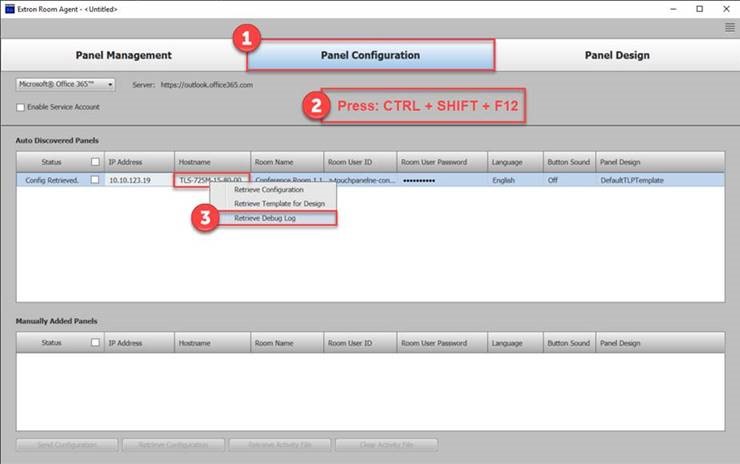Select the Panel Configuration tab
Viewport: 740px width, 464px height.
pos(370,55)
